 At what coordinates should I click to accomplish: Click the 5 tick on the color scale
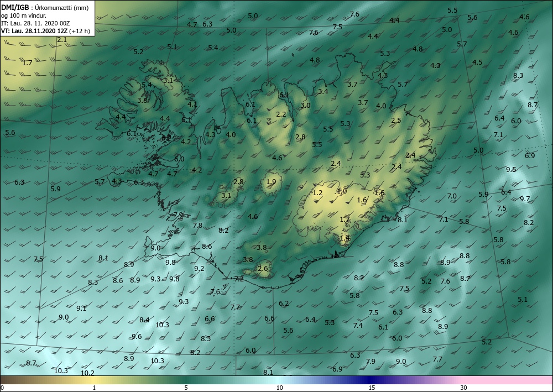point(186,388)
